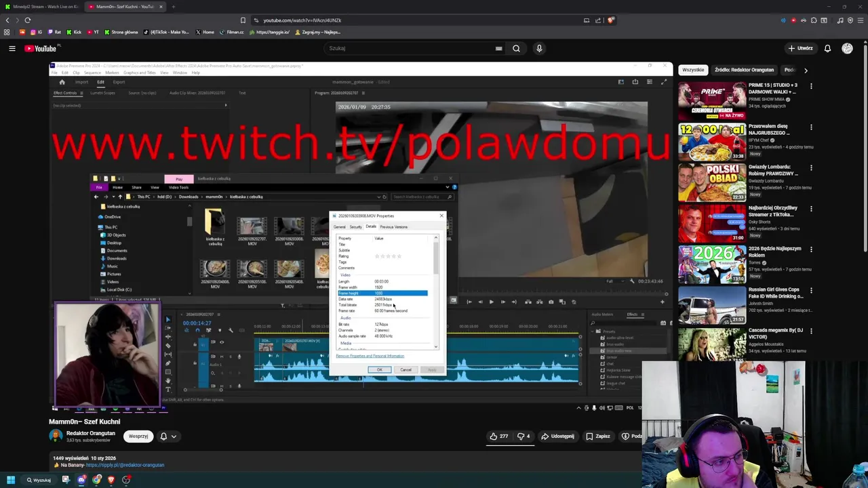Image resolution: width=868 pixels, height=488 pixels.
Task: Open the POLSKI OBIAD video thumbnail
Action: [x=712, y=182]
